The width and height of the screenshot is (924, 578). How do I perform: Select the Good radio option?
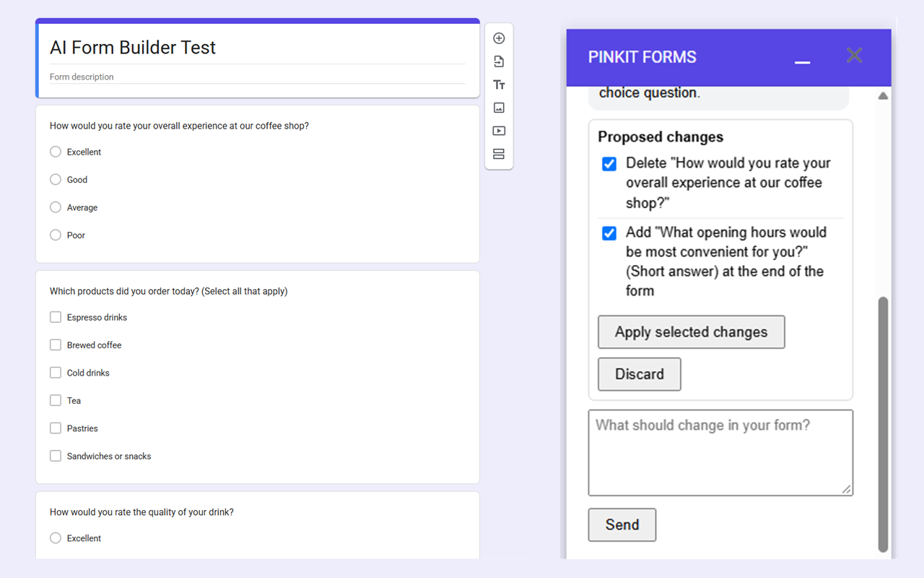pyautogui.click(x=56, y=179)
